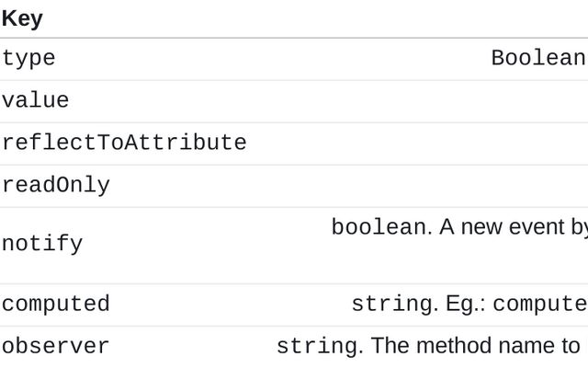Click the empty description cell beside value

413,101
